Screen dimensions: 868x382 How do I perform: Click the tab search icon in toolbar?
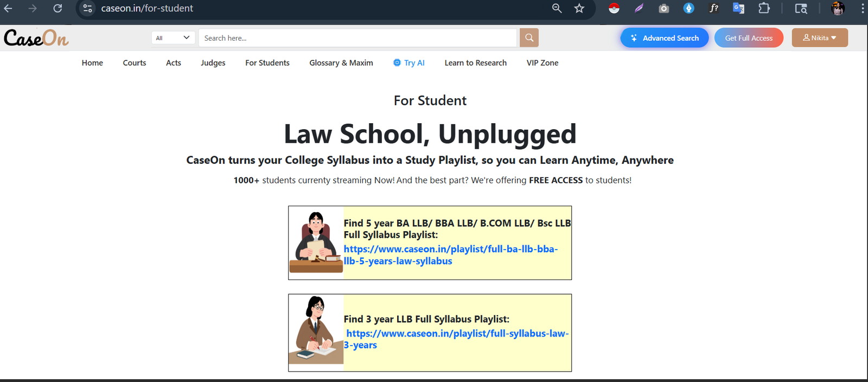tap(801, 8)
